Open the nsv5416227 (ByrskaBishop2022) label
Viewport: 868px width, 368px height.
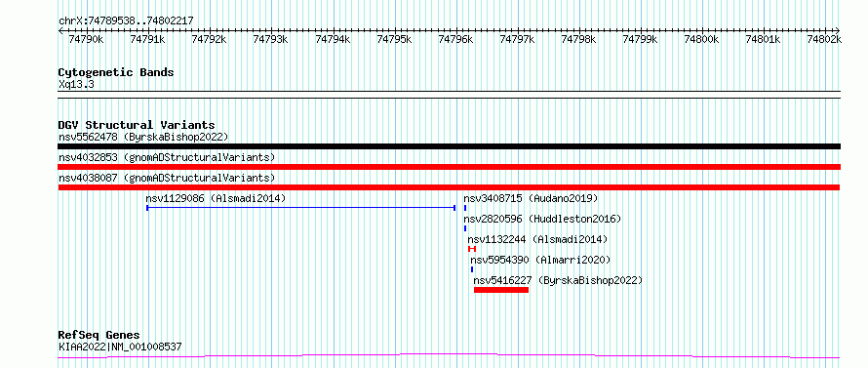[x=558, y=280]
